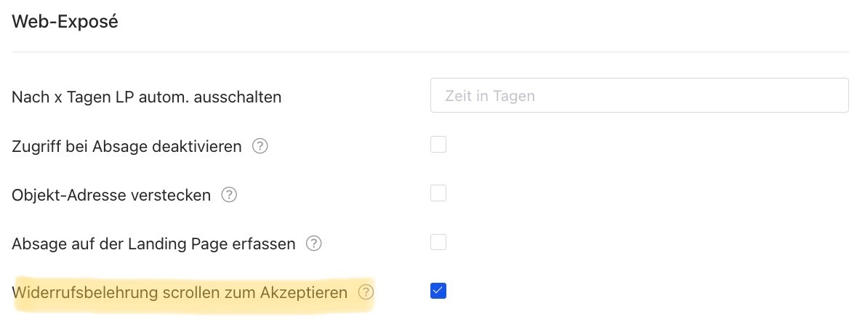Viewport: 868px width, 330px height.
Task: Click the Zugriff bei Absage deaktivieren label
Action: [126, 146]
